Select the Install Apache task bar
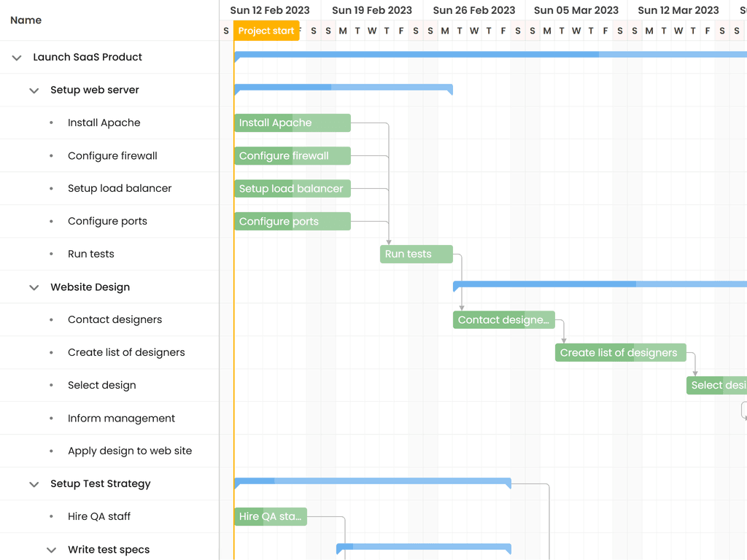This screenshot has height=560, width=747. pyautogui.click(x=292, y=122)
